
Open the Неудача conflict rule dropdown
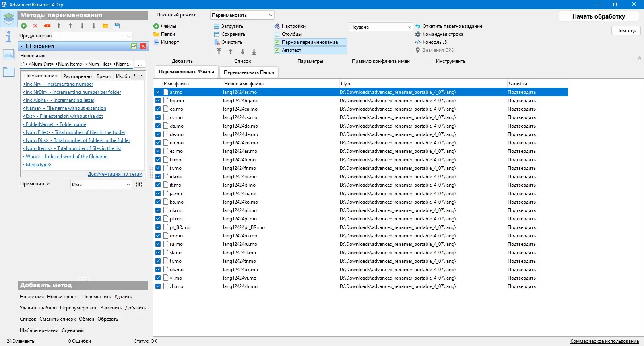point(381,27)
